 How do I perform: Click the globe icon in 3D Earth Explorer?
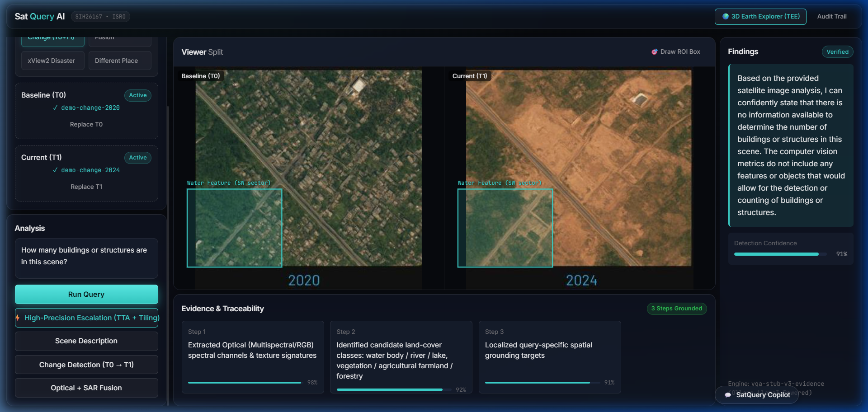[726, 16]
